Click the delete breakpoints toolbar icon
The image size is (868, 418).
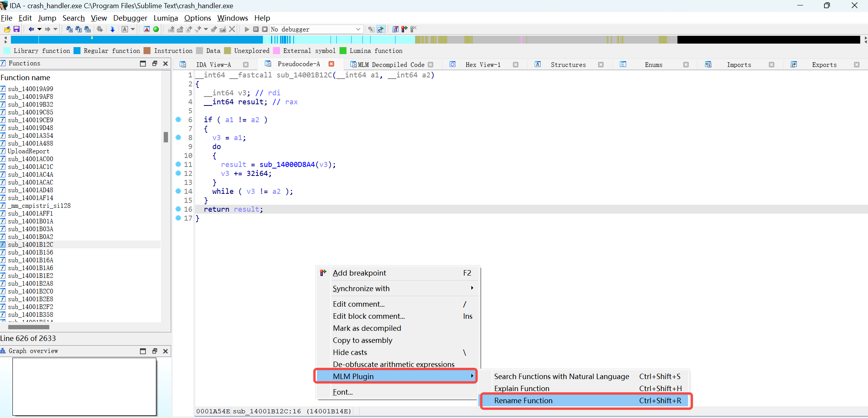(x=413, y=29)
